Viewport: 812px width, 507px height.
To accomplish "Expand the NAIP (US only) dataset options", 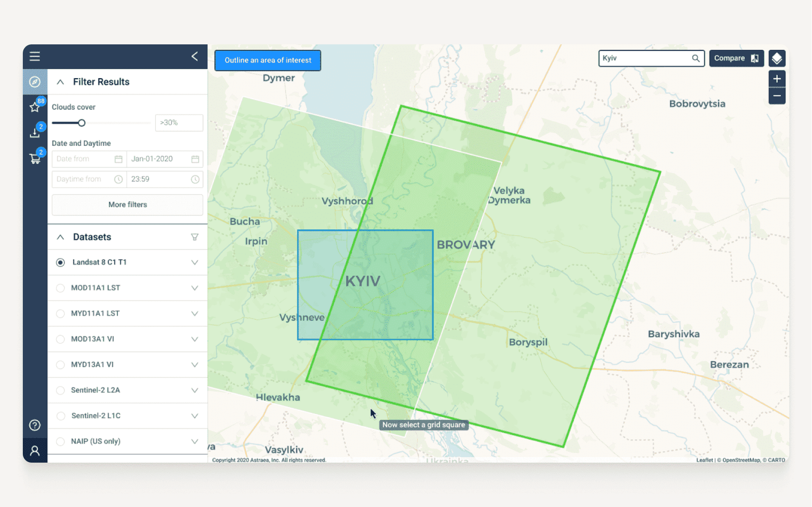I will click(x=194, y=441).
